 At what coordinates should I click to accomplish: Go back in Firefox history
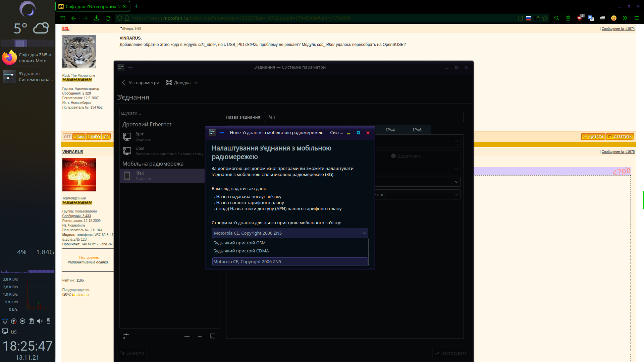74,18
